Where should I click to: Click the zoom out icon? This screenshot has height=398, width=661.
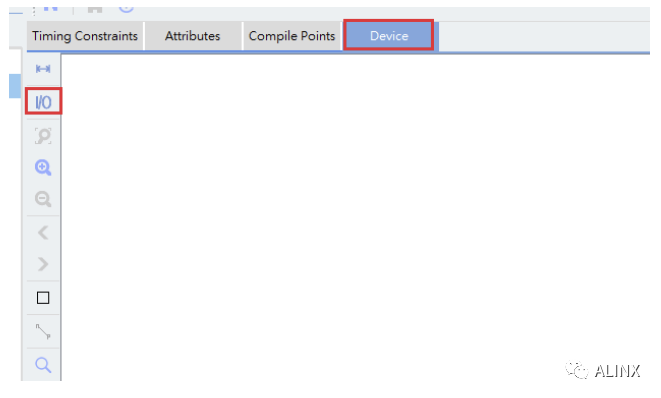(43, 199)
